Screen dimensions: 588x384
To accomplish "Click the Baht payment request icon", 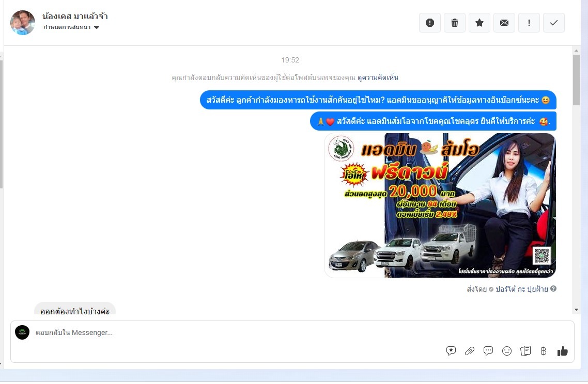I will (544, 351).
